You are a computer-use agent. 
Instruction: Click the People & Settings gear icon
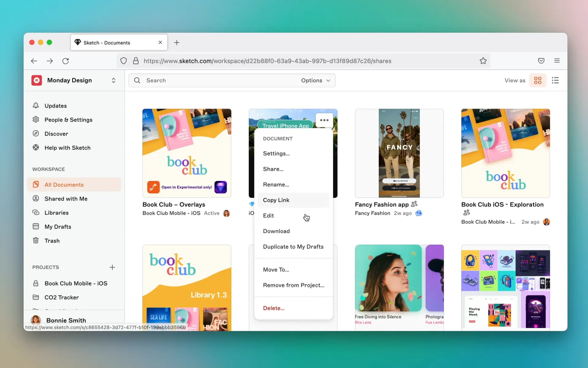pyautogui.click(x=36, y=120)
